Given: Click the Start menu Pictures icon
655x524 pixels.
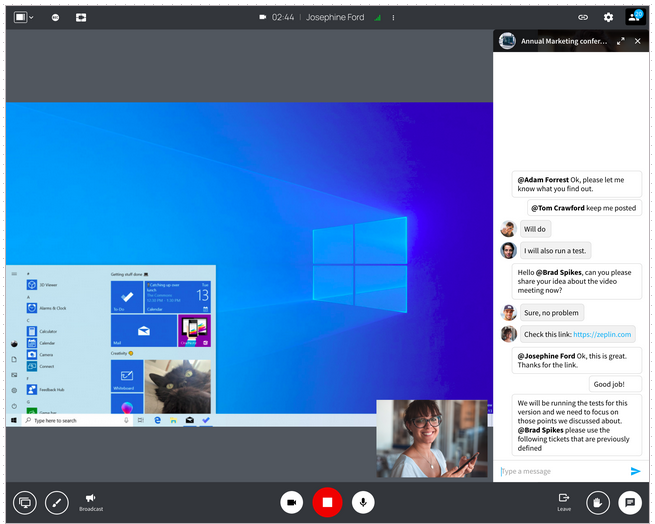Looking at the screenshot, I should point(14,375).
